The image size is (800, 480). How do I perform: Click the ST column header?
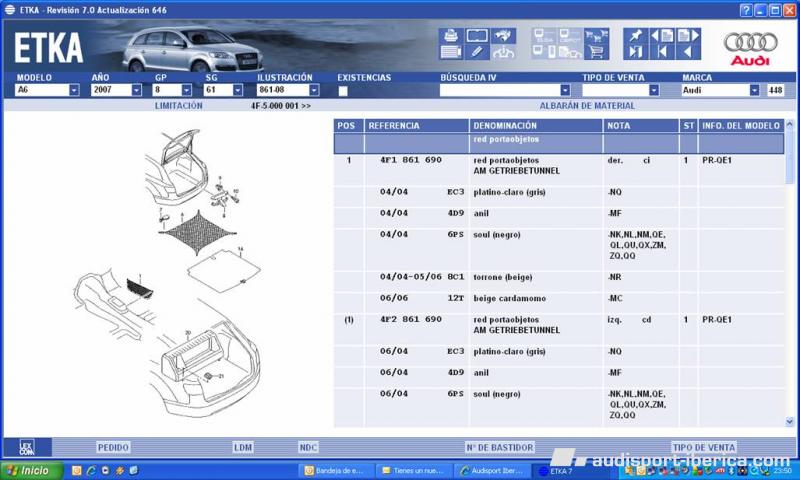(x=688, y=125)
